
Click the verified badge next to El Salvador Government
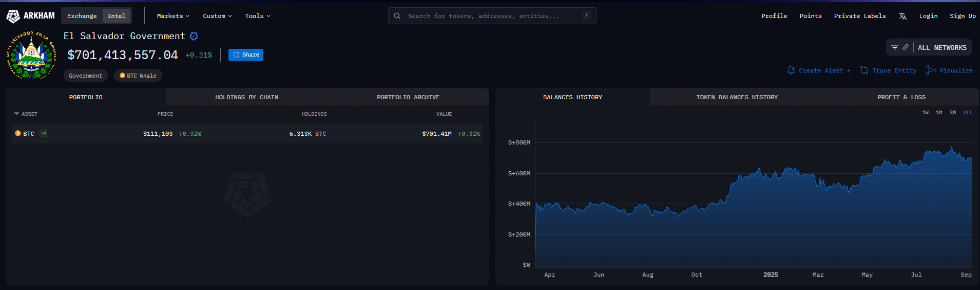[x=194, y=36]
